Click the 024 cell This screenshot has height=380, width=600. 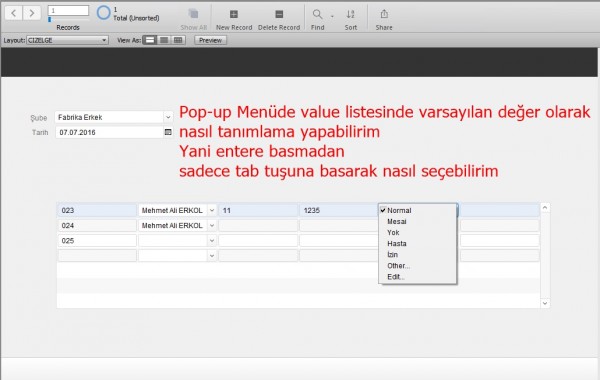click(97, 226)
